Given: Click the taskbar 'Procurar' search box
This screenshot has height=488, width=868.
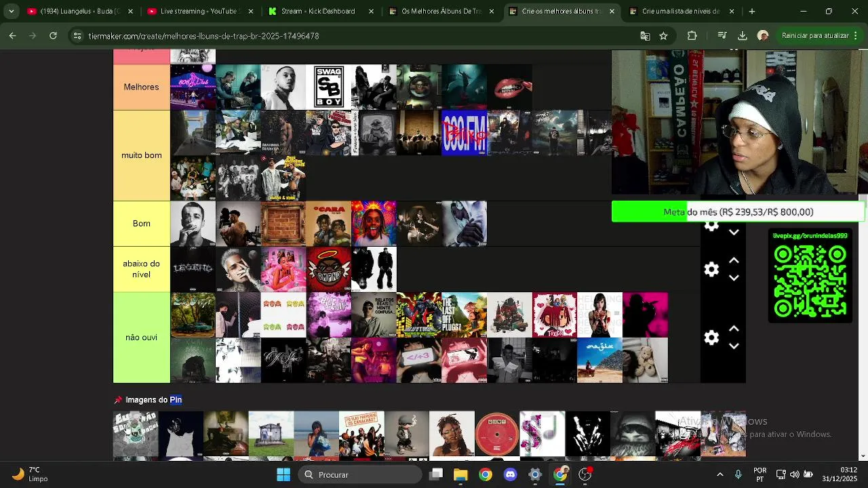Looking at the screenshot, I should pyautogui.click(x=360, y=474).
